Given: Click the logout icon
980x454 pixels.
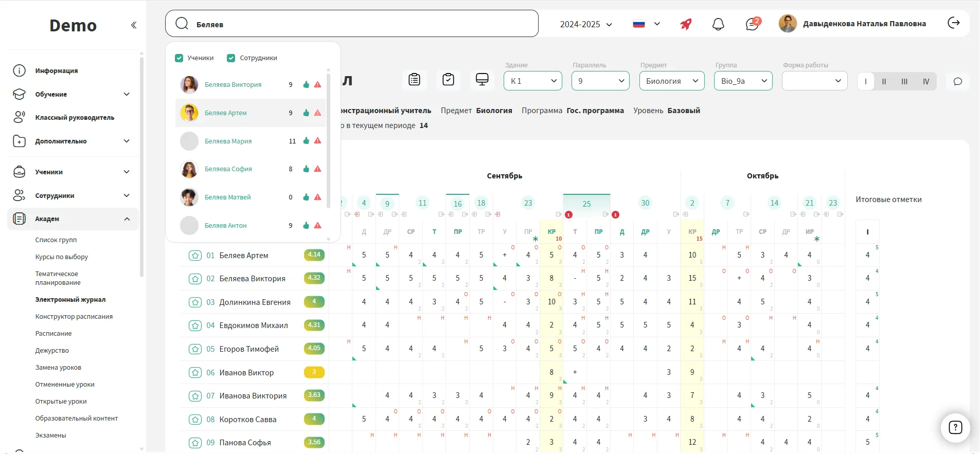Looking at the screenshot, I should coord(953,23).
